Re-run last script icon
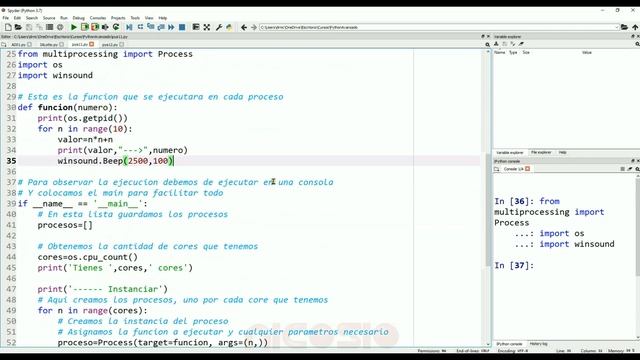640x360 pixels. pyautogui.click(x=116, y=27)
